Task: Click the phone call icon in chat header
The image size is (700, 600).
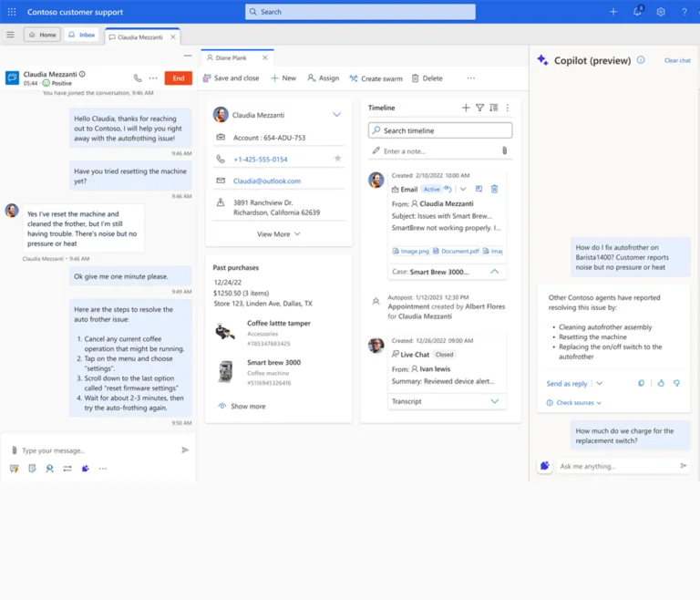Action: click(138, 78)
